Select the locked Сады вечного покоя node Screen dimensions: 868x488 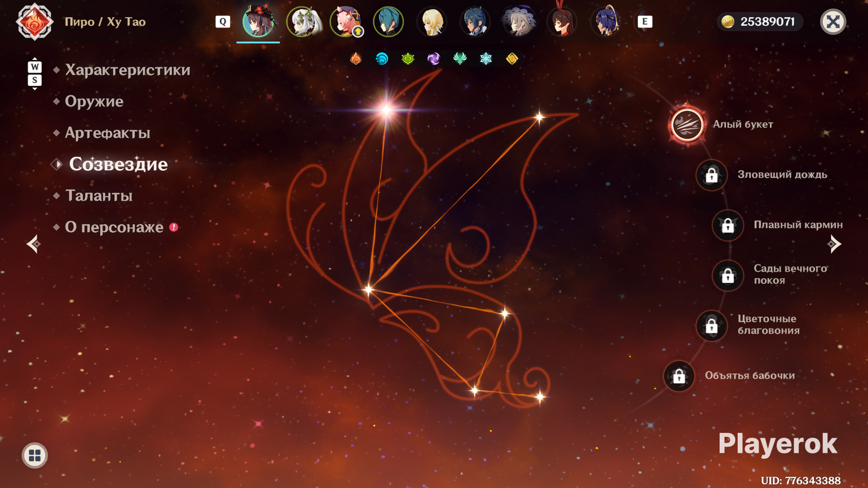(x=727, y=275)
